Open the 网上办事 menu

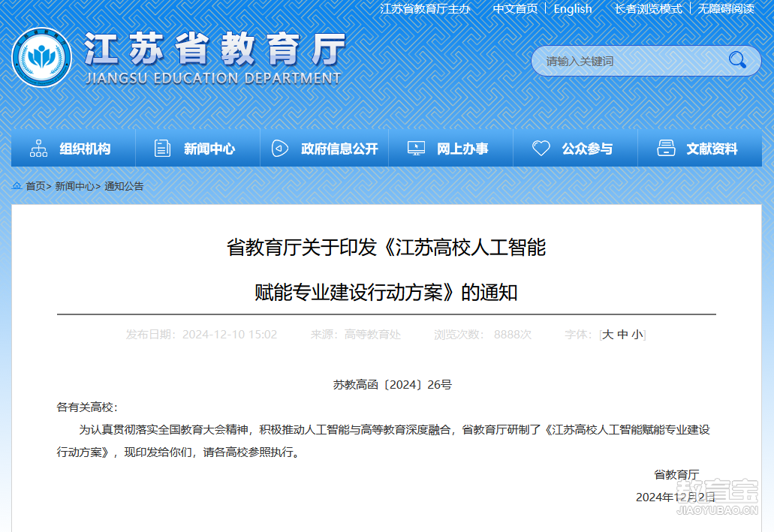point(450,148)
